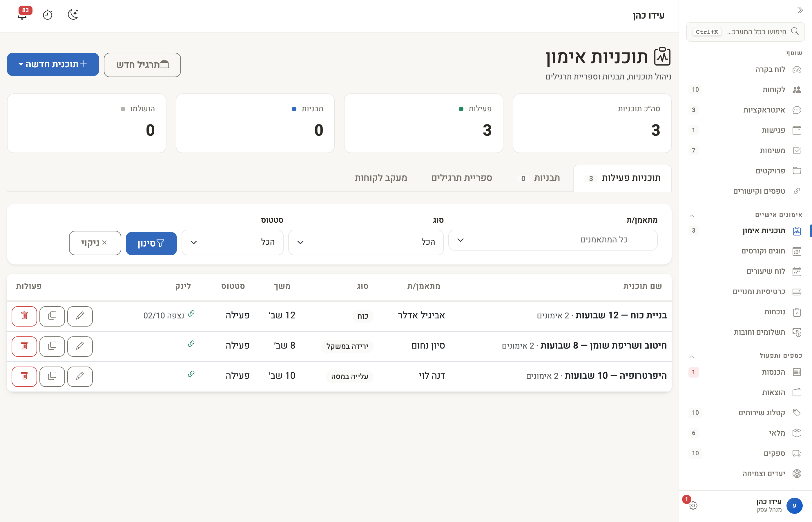Switch to ספריית תרגילים tab
The image size is (812, 522).
[x=462, y=178]
